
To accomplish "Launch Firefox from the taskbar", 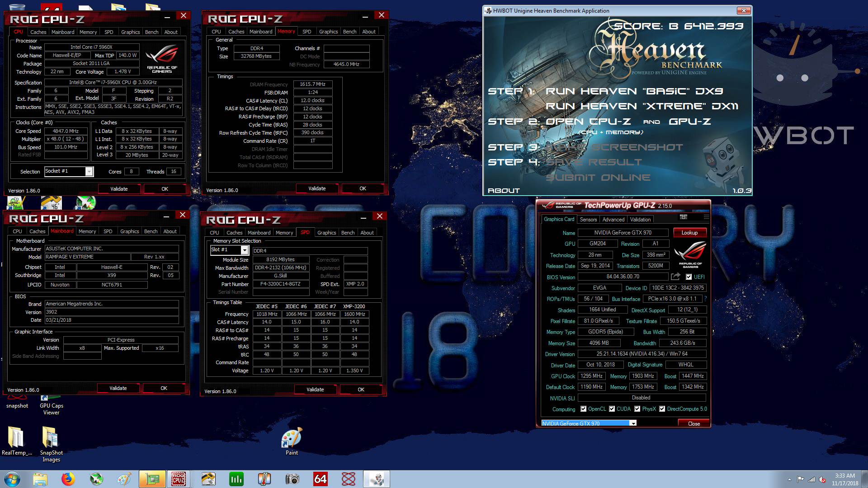I will click(68, 479).
